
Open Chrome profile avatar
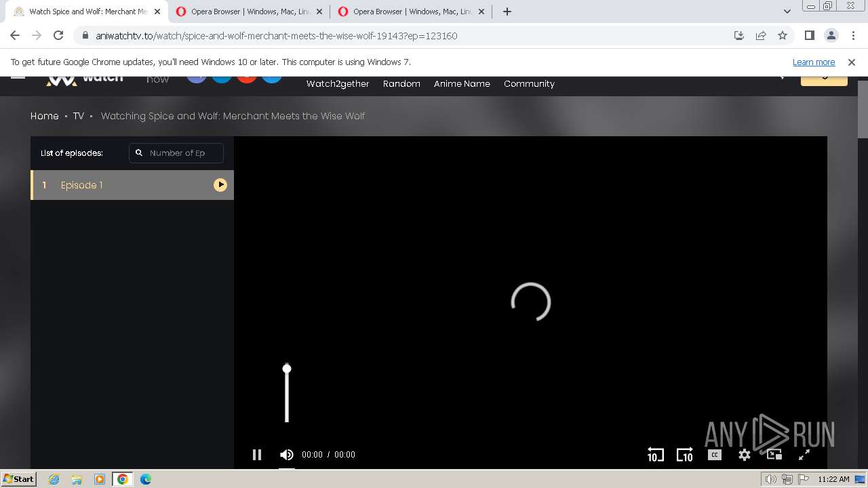[x=831, y=35]
